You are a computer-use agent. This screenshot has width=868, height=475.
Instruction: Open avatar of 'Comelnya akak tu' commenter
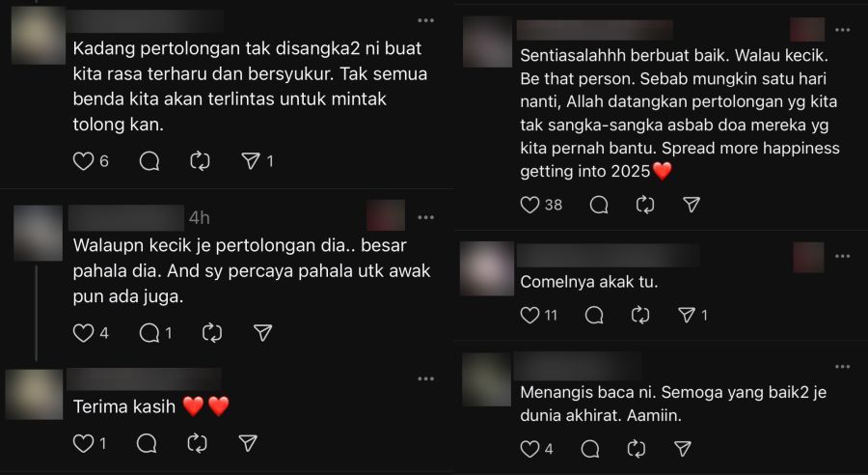(x=487, y=268)
